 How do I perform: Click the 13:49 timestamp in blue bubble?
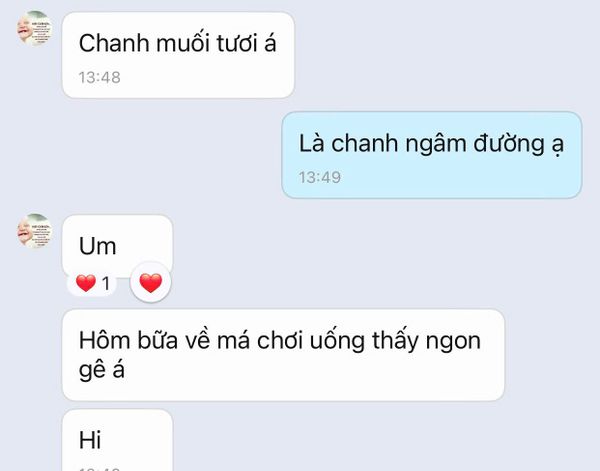[320, 178]
